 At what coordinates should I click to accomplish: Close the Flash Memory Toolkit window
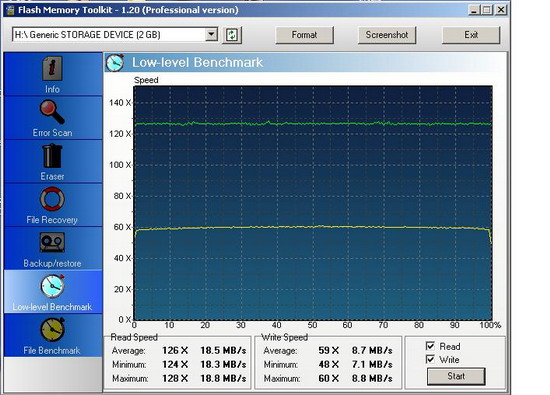click(x=501, y=10)
